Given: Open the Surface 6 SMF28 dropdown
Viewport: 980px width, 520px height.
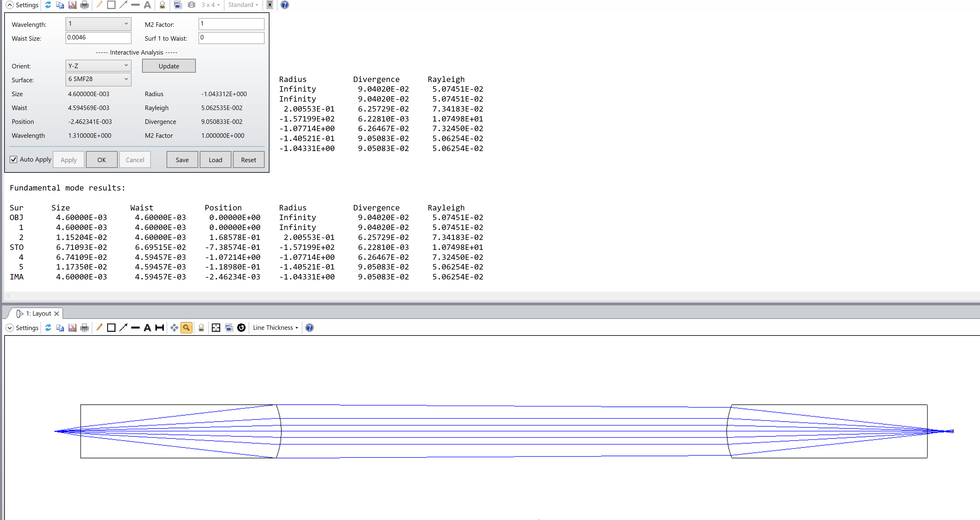Looking at the screenshot, I should pos(98,79).
